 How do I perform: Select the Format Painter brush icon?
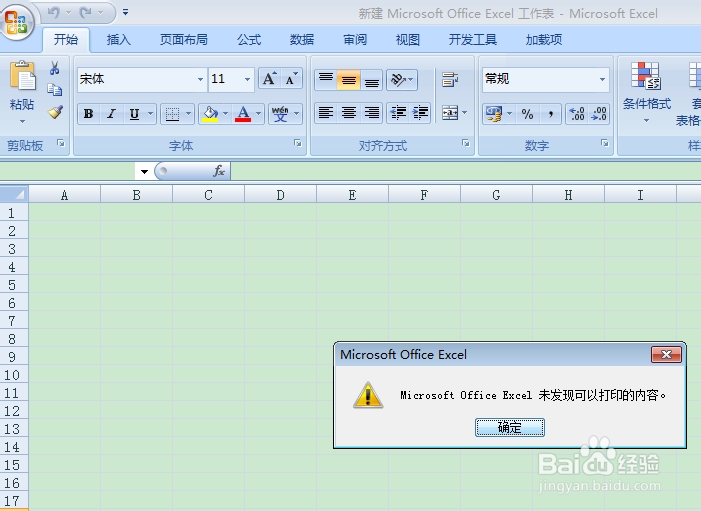coord(55,112)
